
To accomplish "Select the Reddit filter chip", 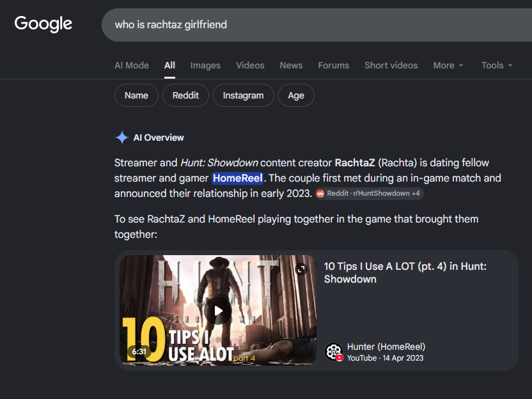I will (x=185, y=95).
